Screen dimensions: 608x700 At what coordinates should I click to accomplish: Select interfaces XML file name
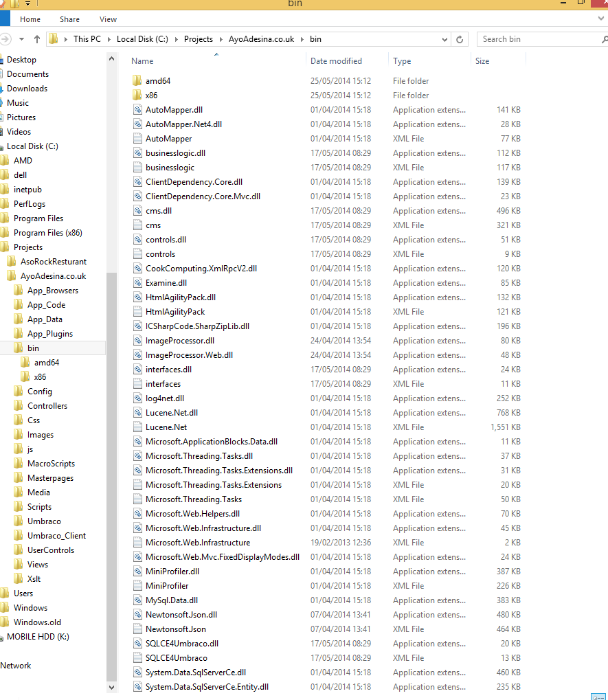163,384
